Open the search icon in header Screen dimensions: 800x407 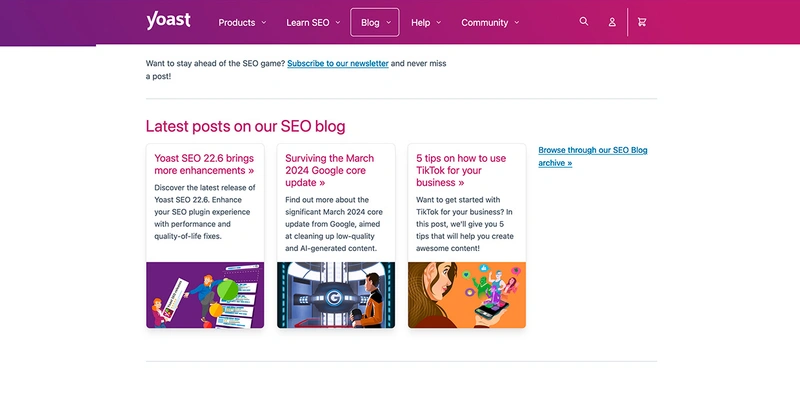(584, 21)
